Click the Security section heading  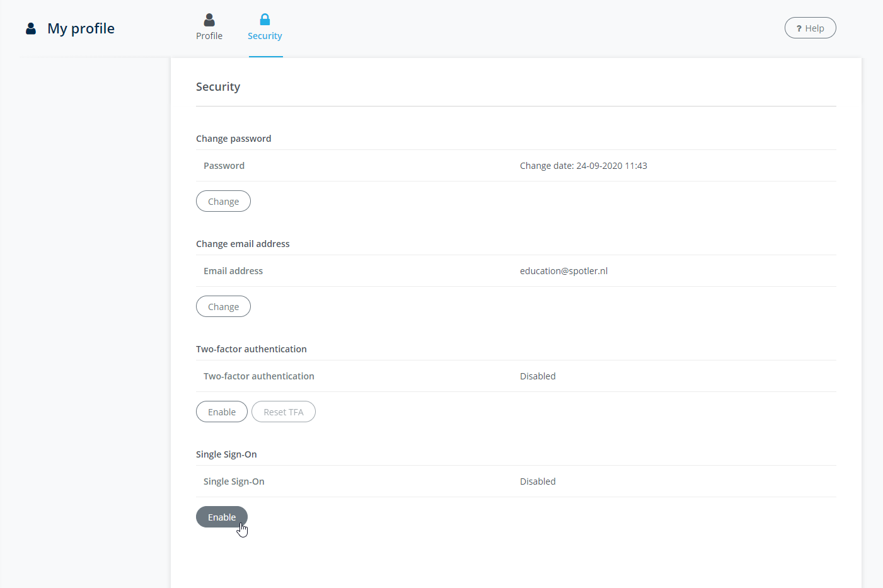(x=218, y=87)
